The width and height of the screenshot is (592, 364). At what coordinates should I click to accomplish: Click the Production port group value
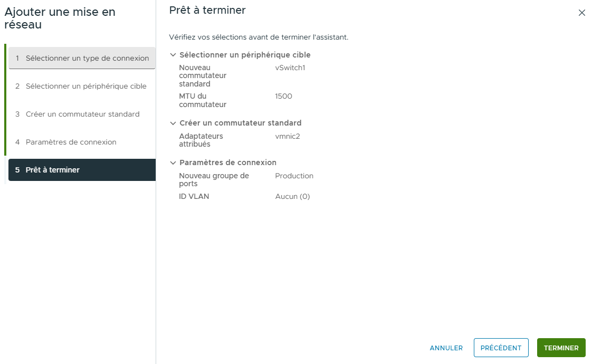click(294, 176)
